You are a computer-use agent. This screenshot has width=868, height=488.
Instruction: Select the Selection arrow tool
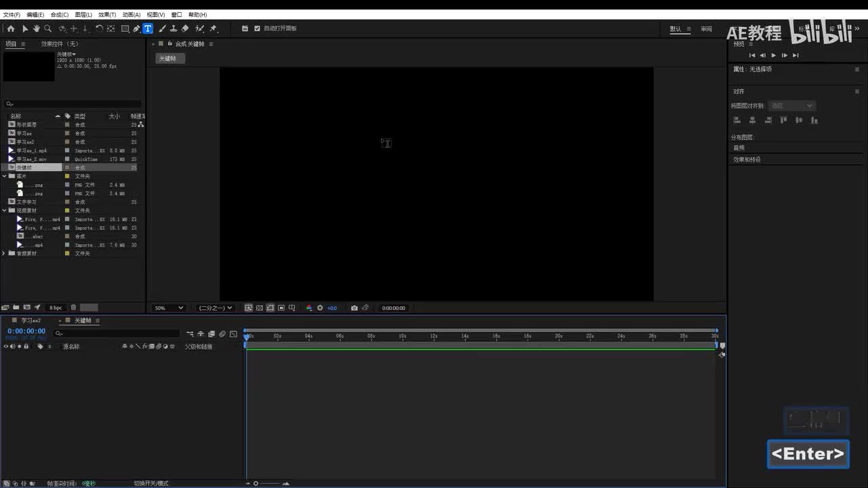(x=25, y=28)
